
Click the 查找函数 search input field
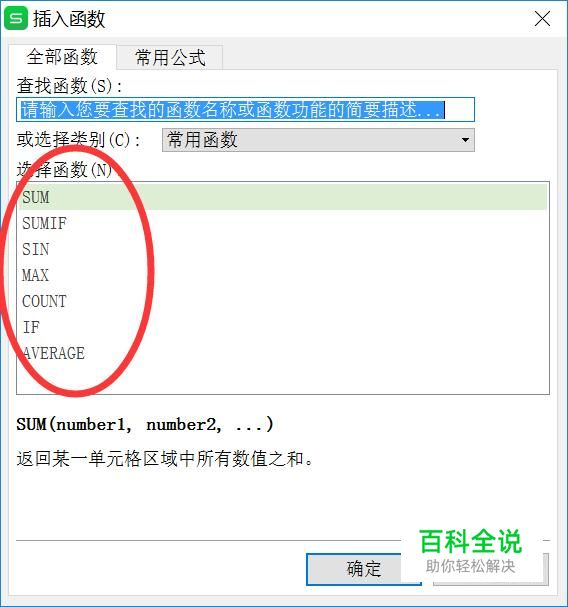tap(245, 110)
